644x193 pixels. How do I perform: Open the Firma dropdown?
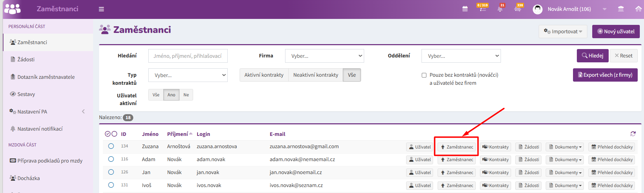tap(325, 56)
